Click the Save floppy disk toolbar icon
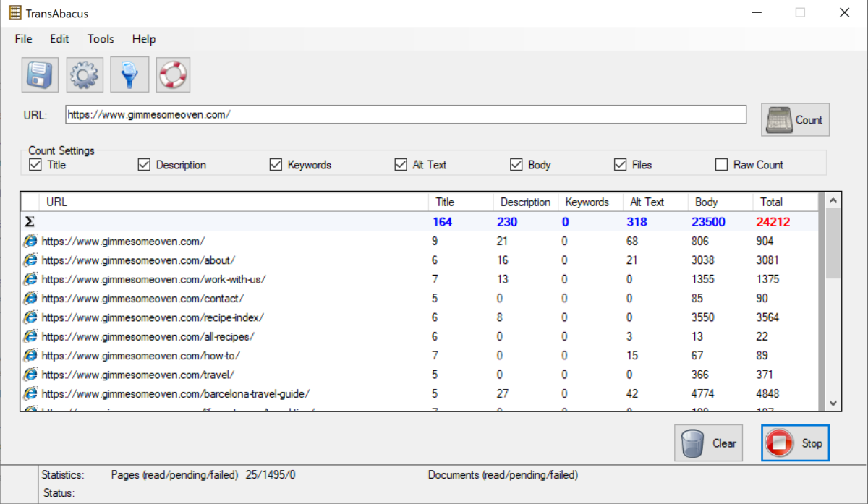 click(40, 74)
